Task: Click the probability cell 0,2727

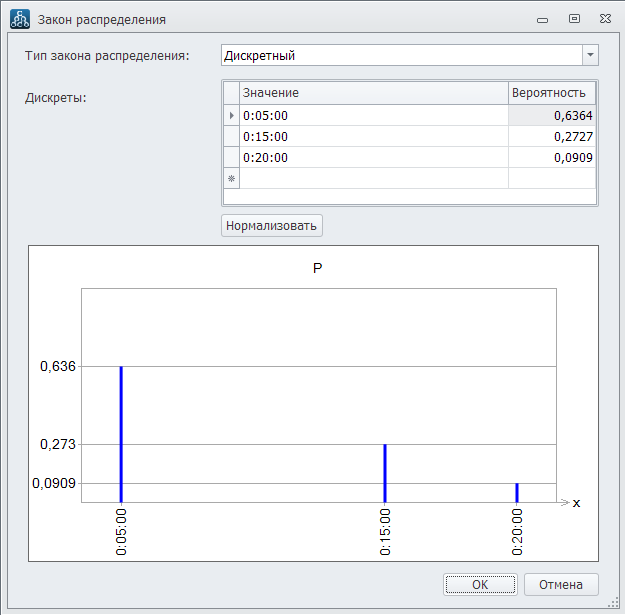Action: [551, 136]
